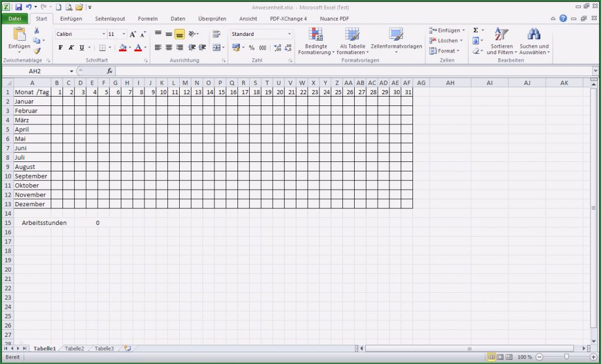
Task: Apply bold formatting to the selection
Action: [61, 47]
